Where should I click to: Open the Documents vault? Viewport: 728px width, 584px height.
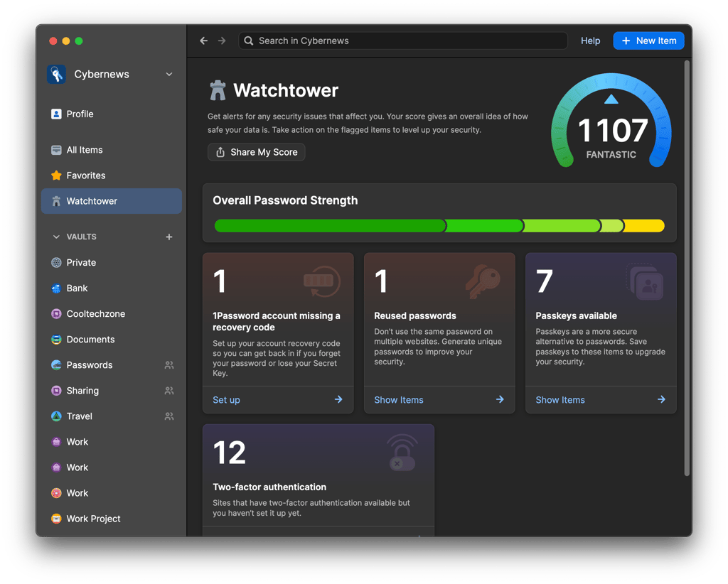tap(112, 340)
